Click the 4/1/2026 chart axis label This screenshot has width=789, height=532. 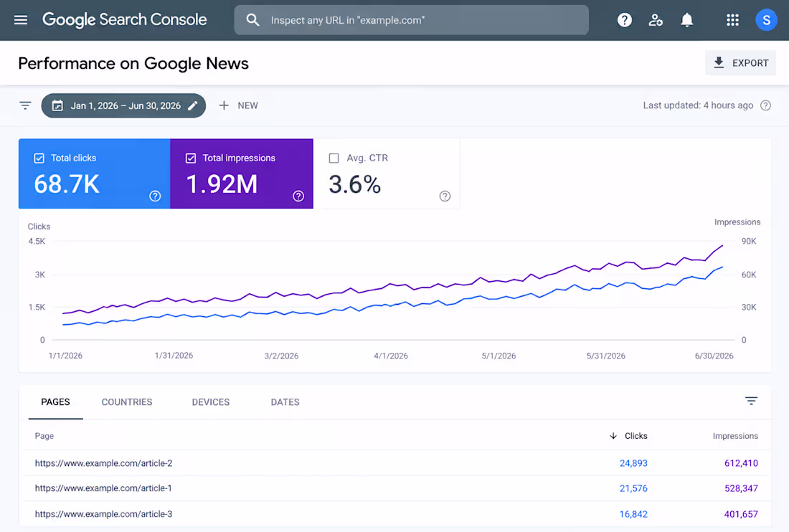pyautogui.click(x=390, y=356)
